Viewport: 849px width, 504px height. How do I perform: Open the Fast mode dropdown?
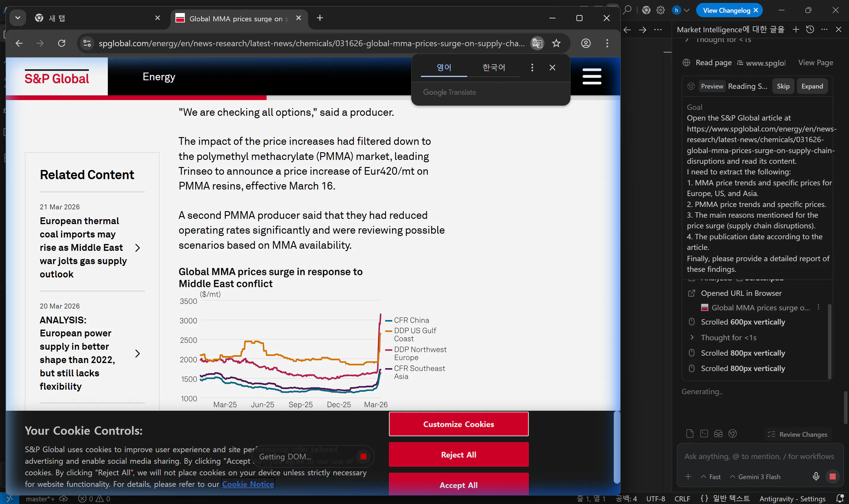(711, 476)
